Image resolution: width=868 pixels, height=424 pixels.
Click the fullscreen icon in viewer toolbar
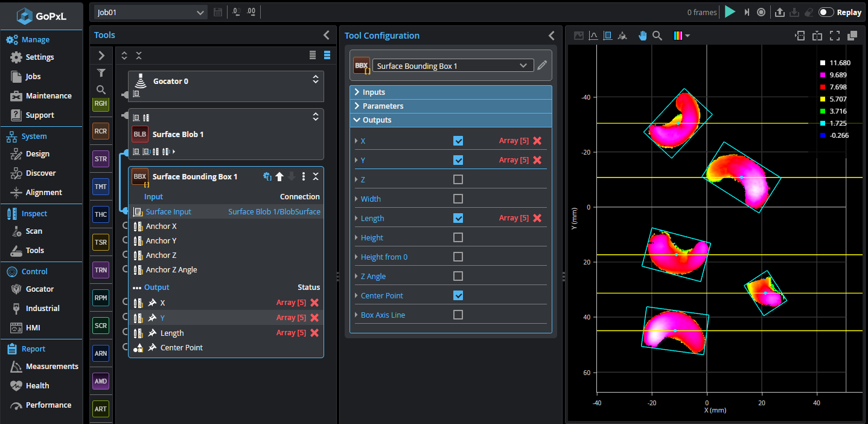pyautogui.click(x=835, y=36)
